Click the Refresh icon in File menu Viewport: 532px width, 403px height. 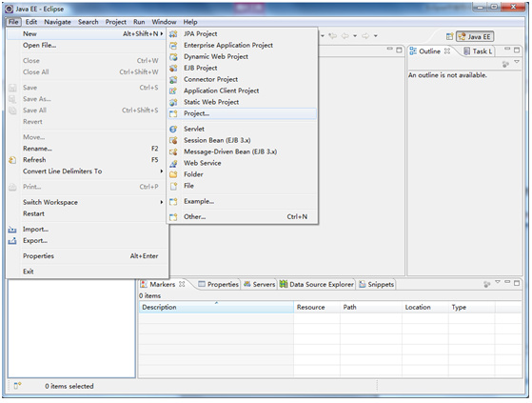click(12, 160)
